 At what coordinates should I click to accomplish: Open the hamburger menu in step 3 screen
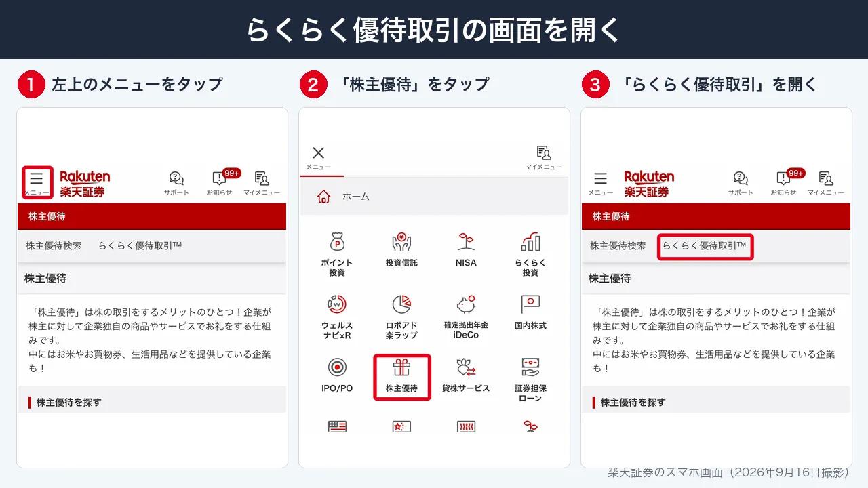coord(601,183)
